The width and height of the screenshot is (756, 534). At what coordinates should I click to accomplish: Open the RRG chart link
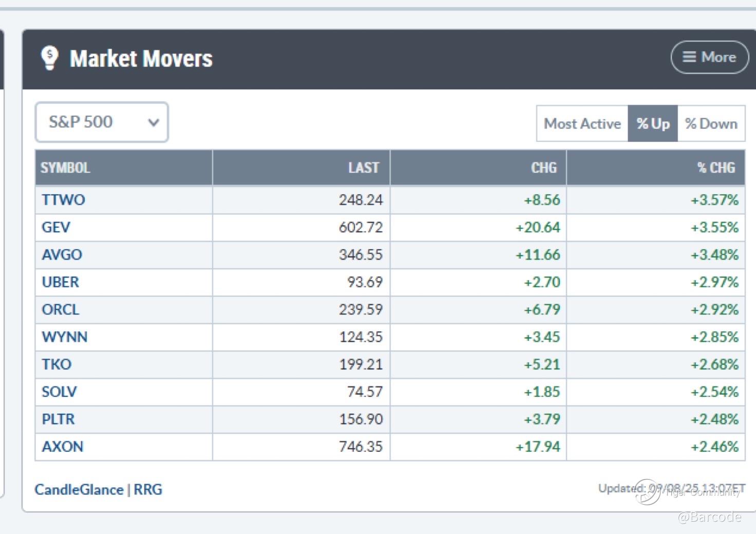[x=148, y=490]
